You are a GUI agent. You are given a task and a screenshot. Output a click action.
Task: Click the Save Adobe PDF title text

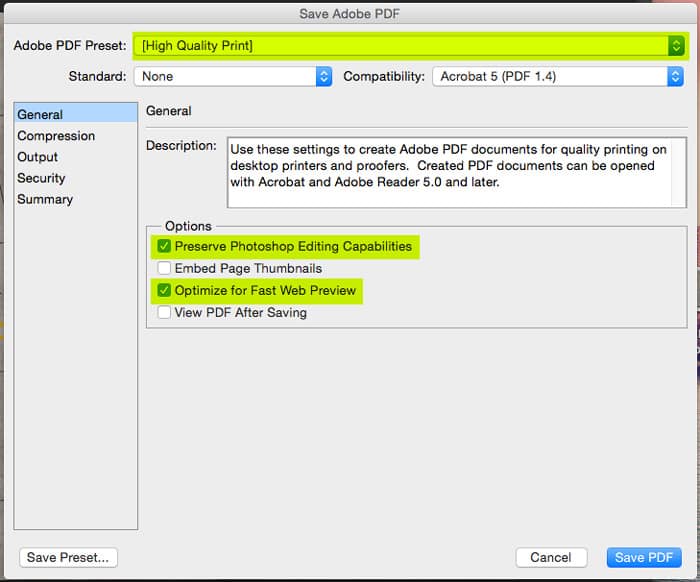coord(350,14)
